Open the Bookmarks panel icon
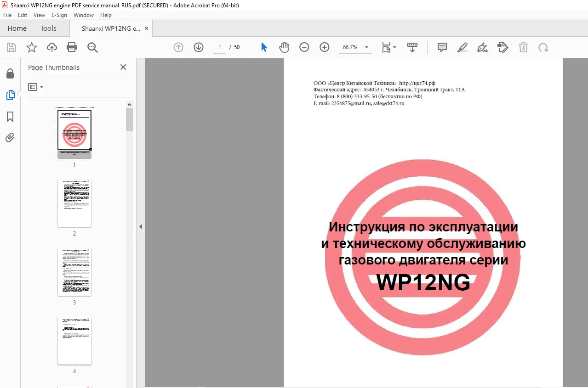 (10, 117)
